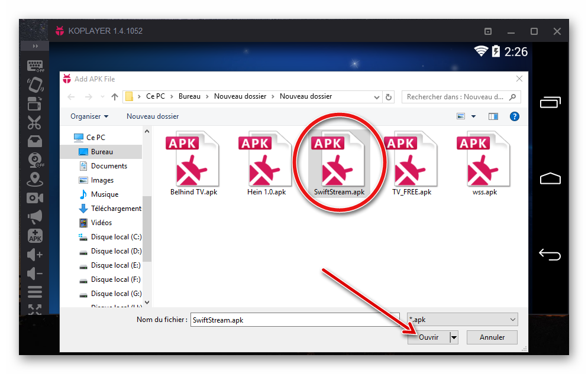Click the Android back arrow button
Viewport: 588px width, 374px height.
[x=550, y=254]
